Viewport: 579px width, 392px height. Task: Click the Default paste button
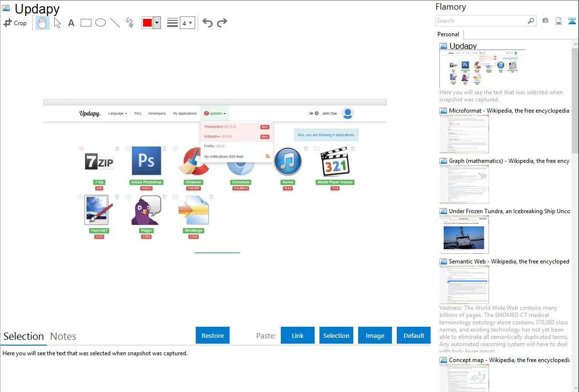click(414, 335)
